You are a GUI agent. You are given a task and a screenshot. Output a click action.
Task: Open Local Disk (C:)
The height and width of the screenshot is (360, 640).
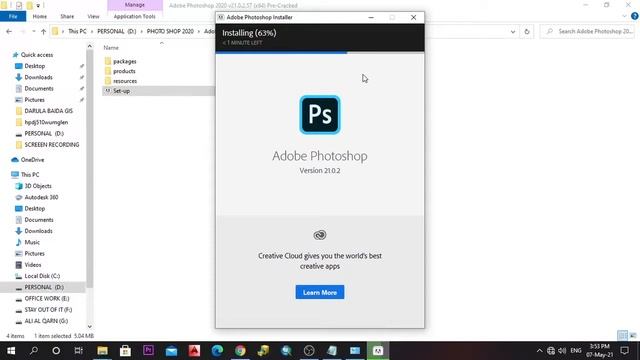tap(42, 276)
